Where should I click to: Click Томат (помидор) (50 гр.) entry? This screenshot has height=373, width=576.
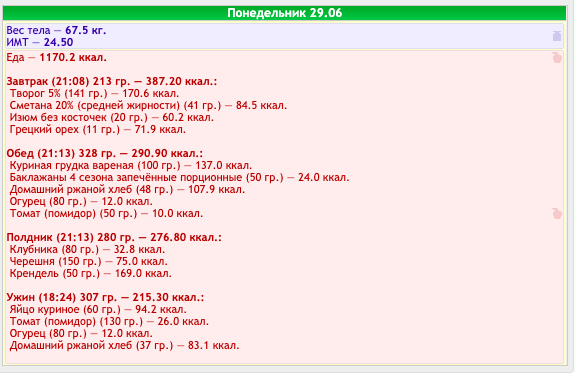point(106,214)
